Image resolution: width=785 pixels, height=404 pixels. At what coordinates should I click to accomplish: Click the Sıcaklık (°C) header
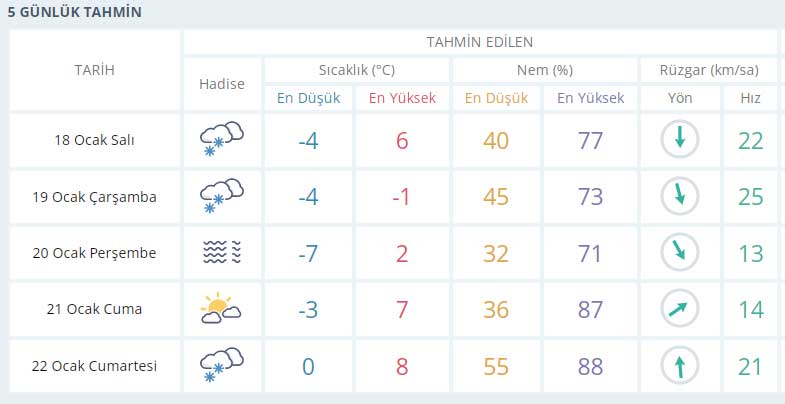357,70
